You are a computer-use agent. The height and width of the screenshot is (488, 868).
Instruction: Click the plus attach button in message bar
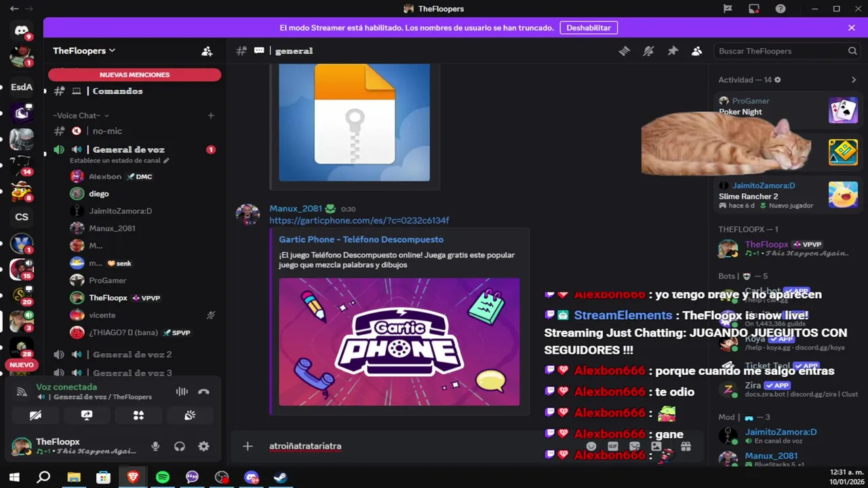tap(248, 446)
